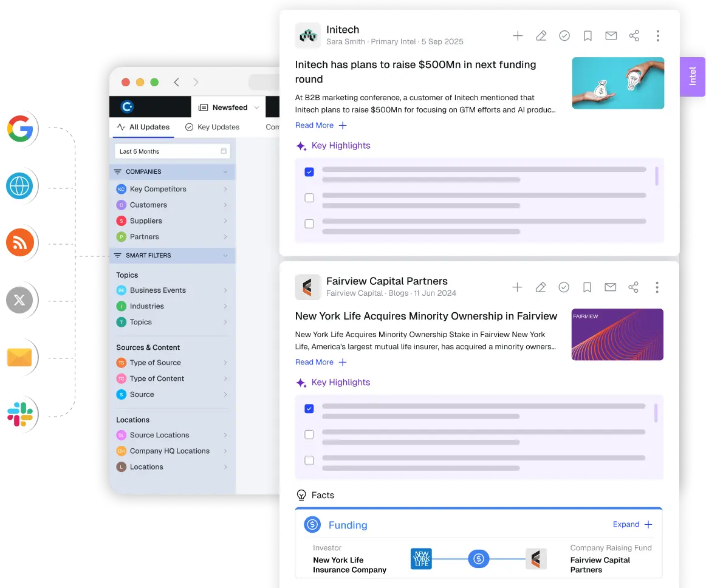Click the app logo in black header
This screenshot has width=706, height=588.
pyautogui.click(x=128, y=107)
